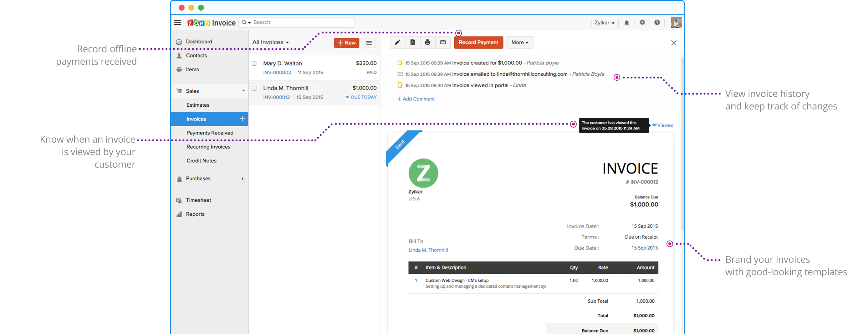
Task: Edit invoice with pencil icon
Action: pyautogui.click(x=398, y=43)
